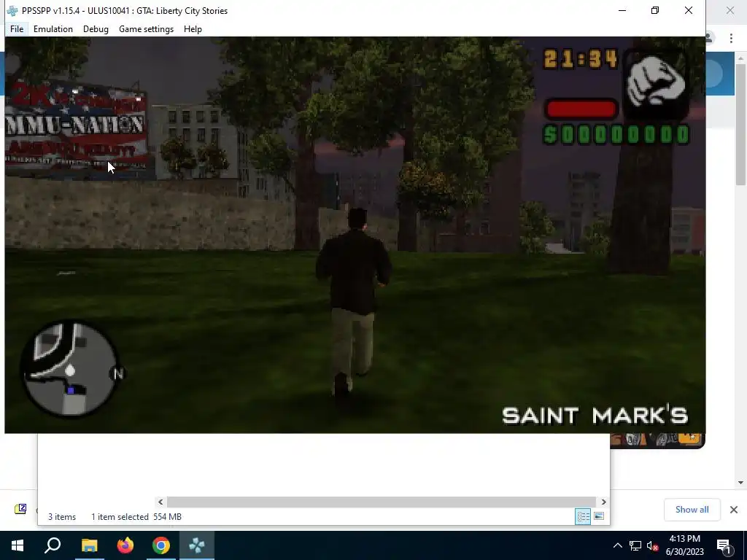Click Chrome's vertical page scrollbar
The image size is (747, 560).
740,125
